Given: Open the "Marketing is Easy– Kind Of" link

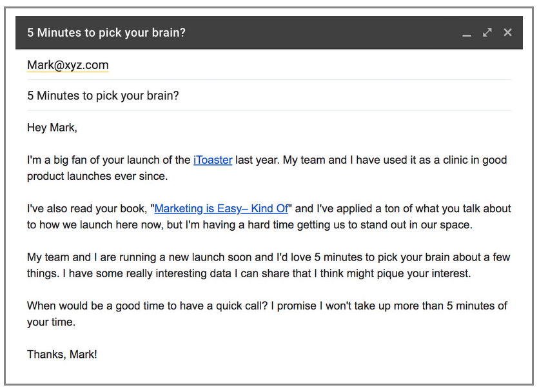Looking at the screenshot, I should (x=221, y=208).
